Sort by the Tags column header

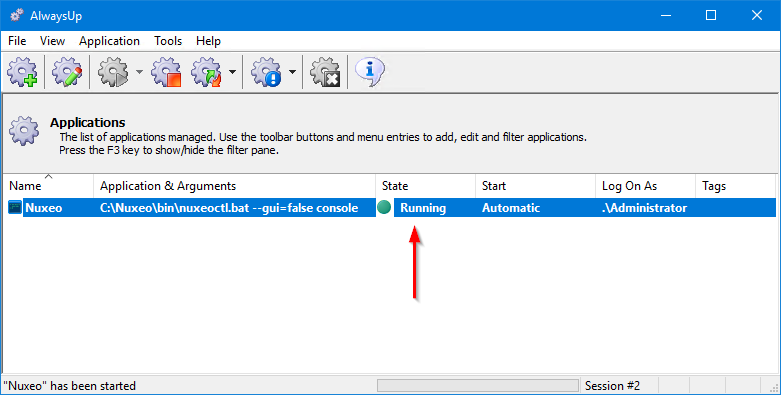[x=736, y=186]
